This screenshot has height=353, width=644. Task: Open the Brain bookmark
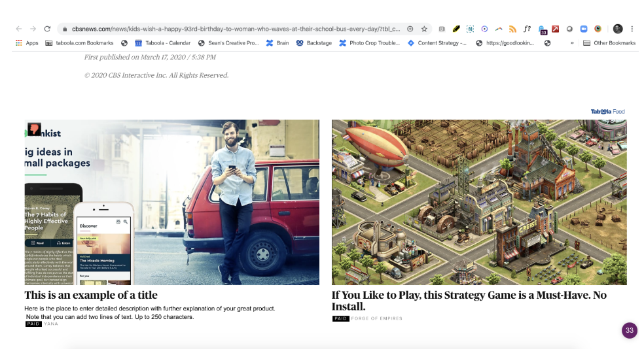point(277,42)
